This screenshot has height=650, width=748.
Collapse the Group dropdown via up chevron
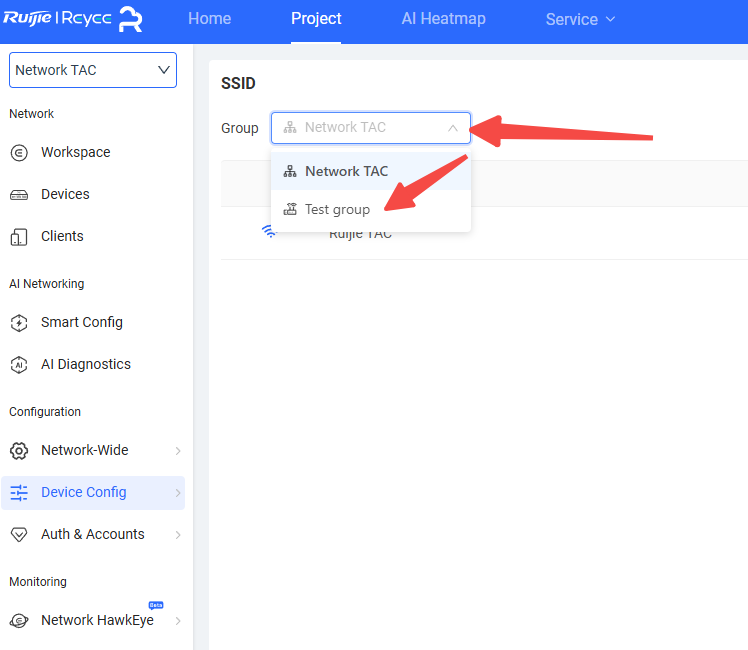pyautogui.click(x=453, y=128)
